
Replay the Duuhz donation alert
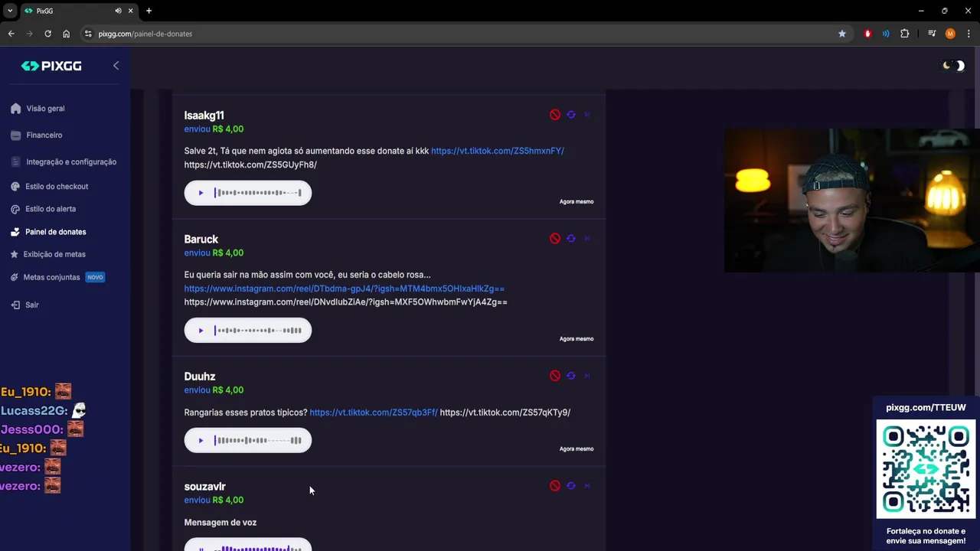571,376
